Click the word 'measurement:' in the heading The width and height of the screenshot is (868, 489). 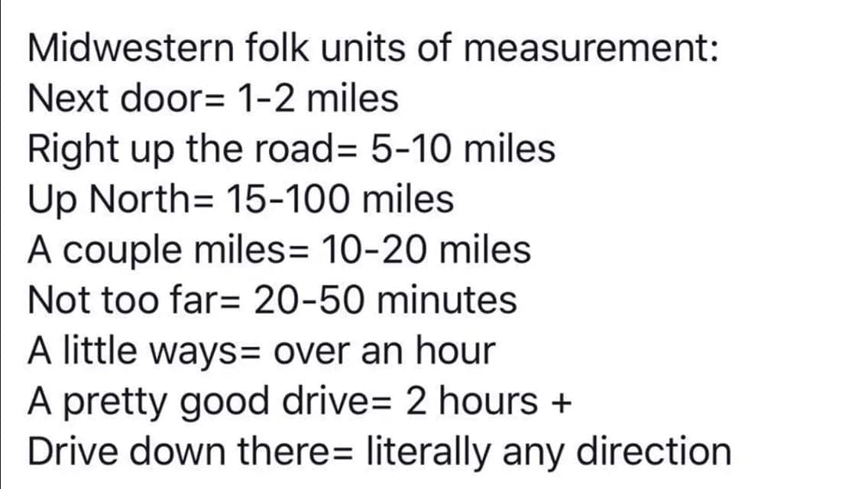click(x=591, y=48)
